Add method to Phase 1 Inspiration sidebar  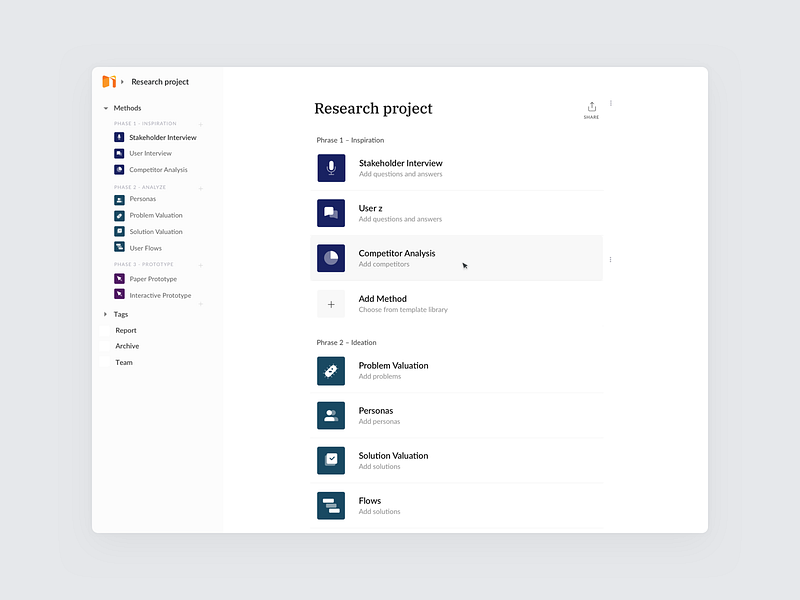pos(201,124)
